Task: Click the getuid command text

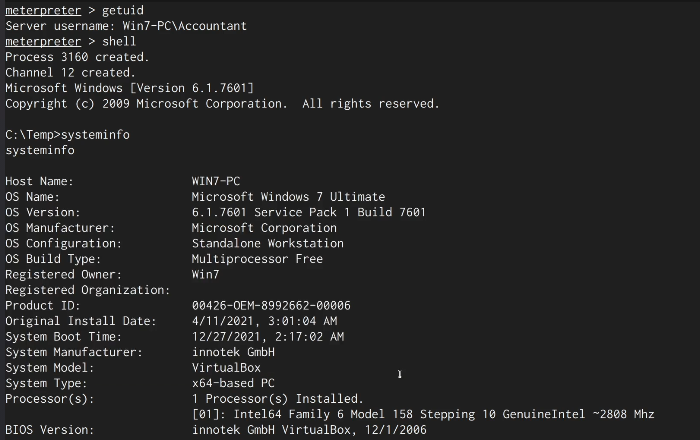Action: tap(122, 9)
